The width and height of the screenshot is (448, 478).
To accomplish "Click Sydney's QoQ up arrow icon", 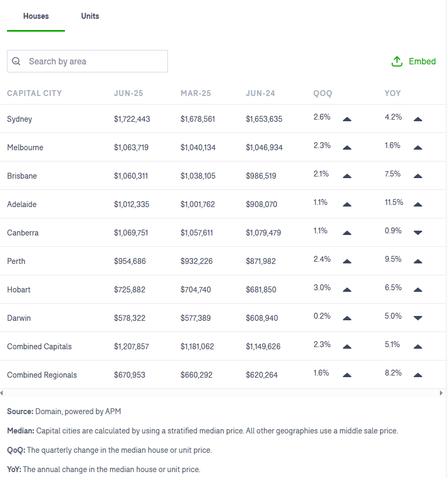I will (347, 119).
